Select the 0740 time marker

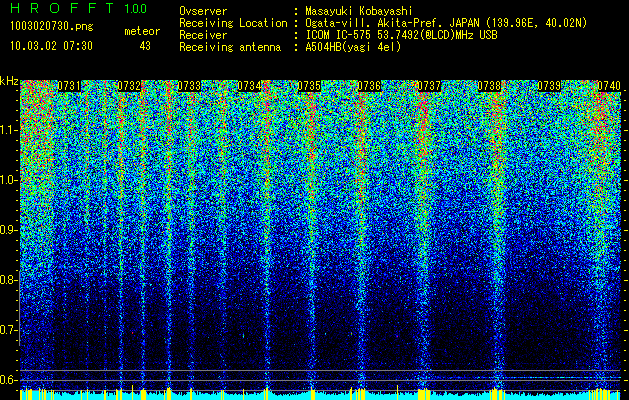tap(609, 87)
